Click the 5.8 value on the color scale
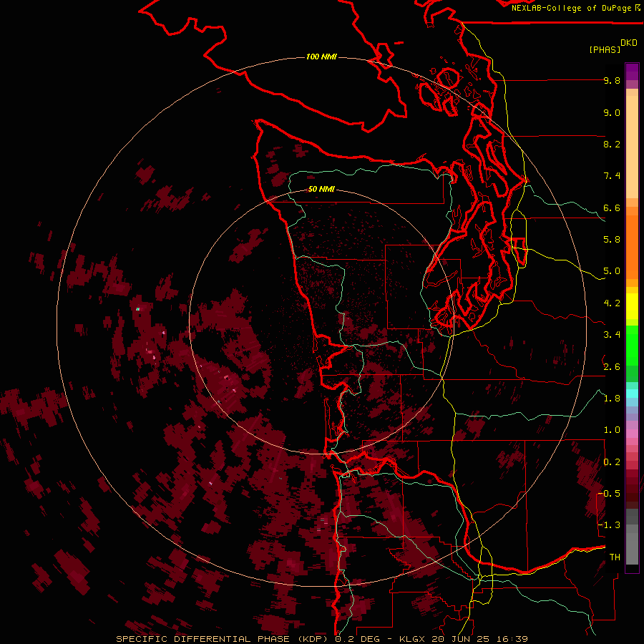 point(612,240)
